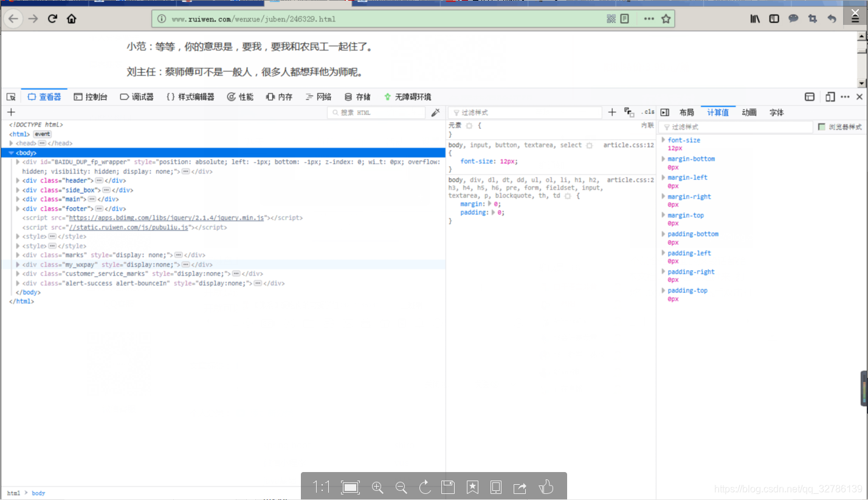
Task: Open the browser library icon
Action: (x=755, y=19)
